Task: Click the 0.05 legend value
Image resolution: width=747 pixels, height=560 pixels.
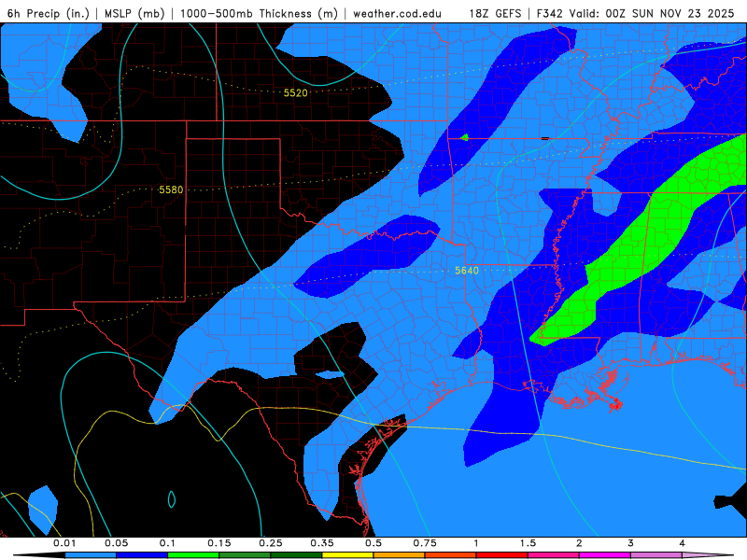Action: click(116, 543)
